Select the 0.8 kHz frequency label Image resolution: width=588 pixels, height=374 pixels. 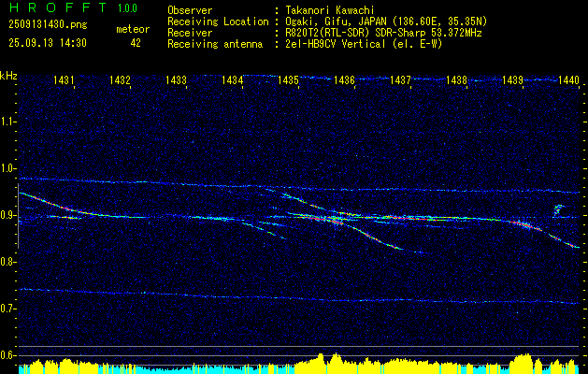point(7,262)
